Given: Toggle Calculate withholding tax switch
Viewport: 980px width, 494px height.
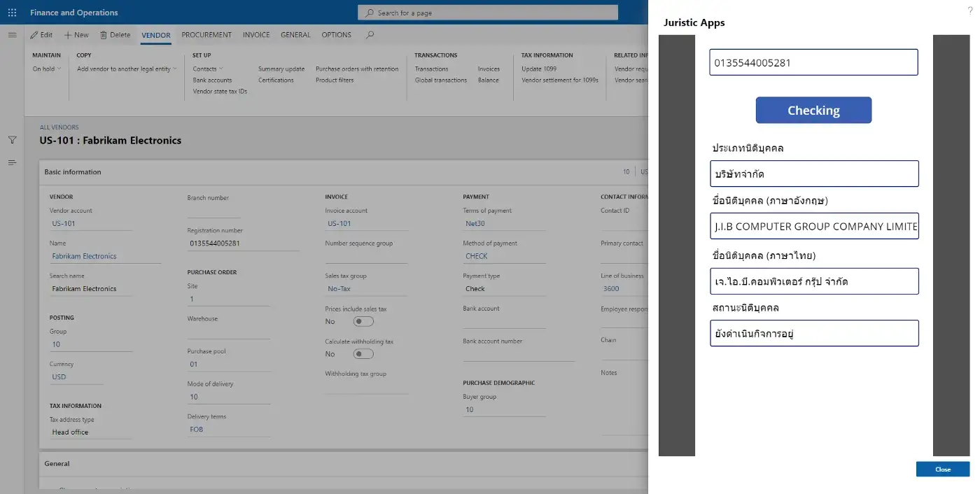Looking at the screenshot, I should [x=363, y=354].
